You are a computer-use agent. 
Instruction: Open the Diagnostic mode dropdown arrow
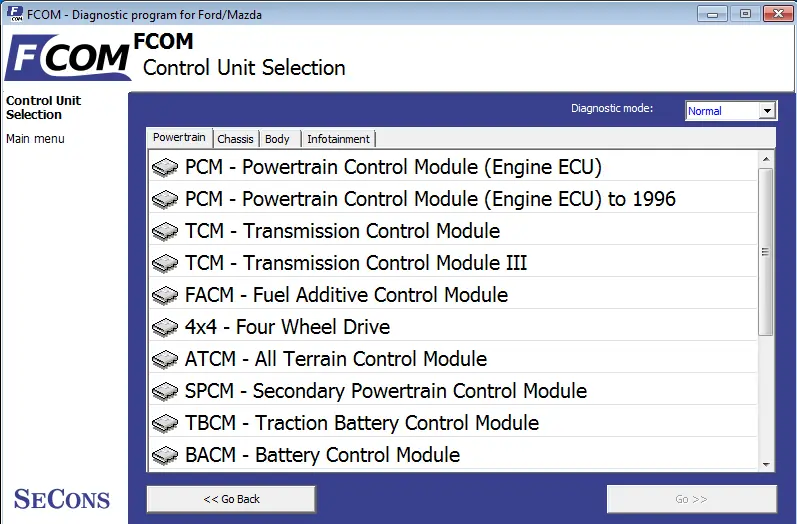click(x=767, y=110)
